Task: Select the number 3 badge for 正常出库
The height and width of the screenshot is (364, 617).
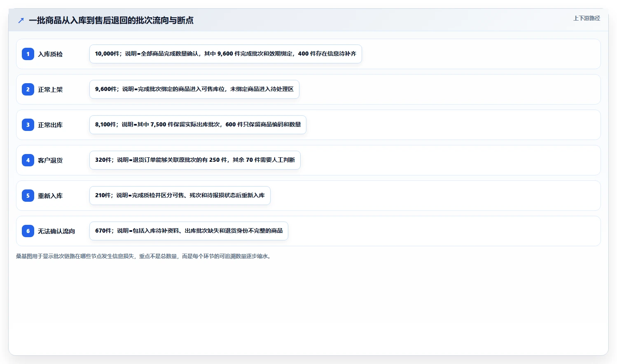Action: click(28, 125)
